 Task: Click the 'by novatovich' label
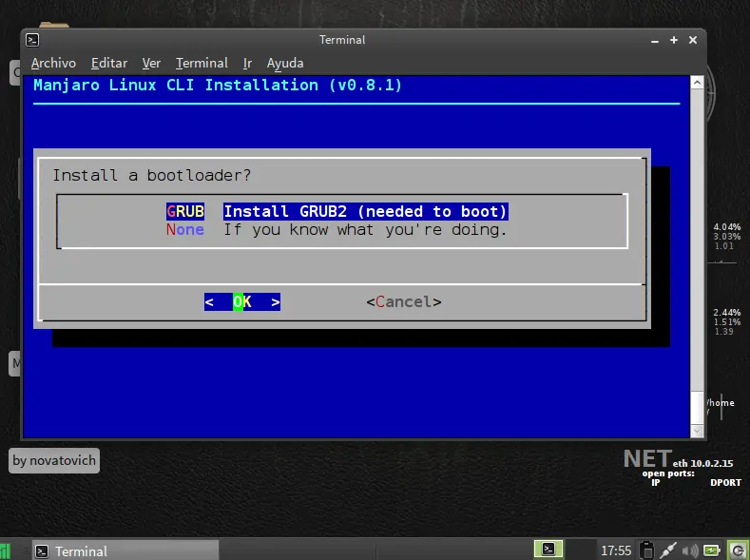(54, 460)
